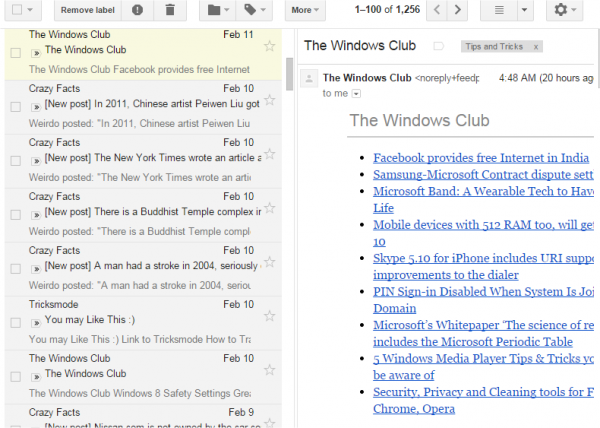Star the New York Times email
Screen dimensions: 600x428
(269, 154)
